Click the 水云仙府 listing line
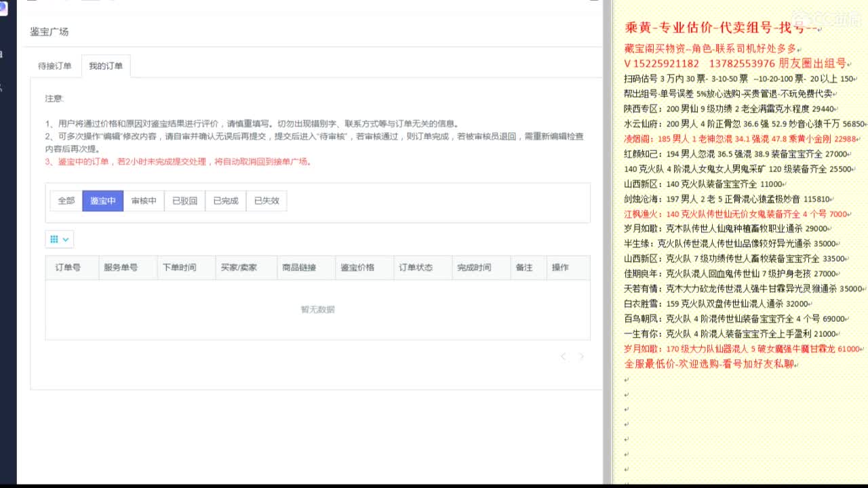The height and width of the screenshot is (488, 868). pyautogui.click(x=745, y=124)
